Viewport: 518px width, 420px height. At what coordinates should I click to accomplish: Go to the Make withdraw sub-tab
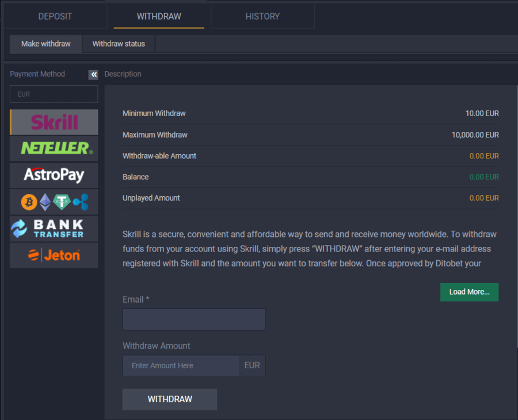point(46,44)
